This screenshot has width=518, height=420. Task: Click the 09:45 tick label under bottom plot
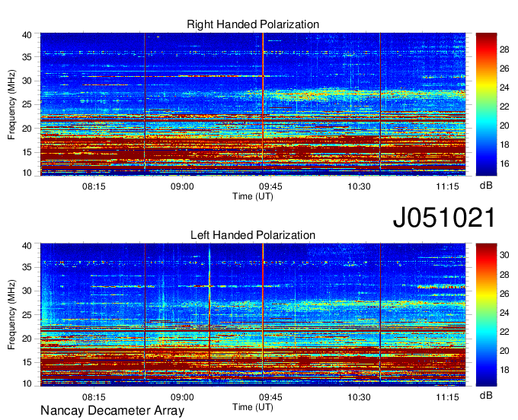[x=270, y=397]
